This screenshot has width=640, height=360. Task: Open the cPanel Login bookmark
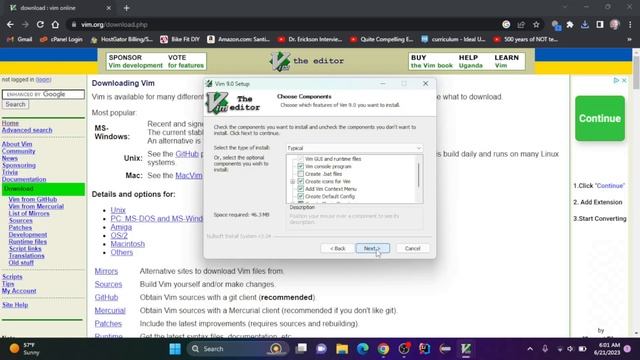coord(61,39)
